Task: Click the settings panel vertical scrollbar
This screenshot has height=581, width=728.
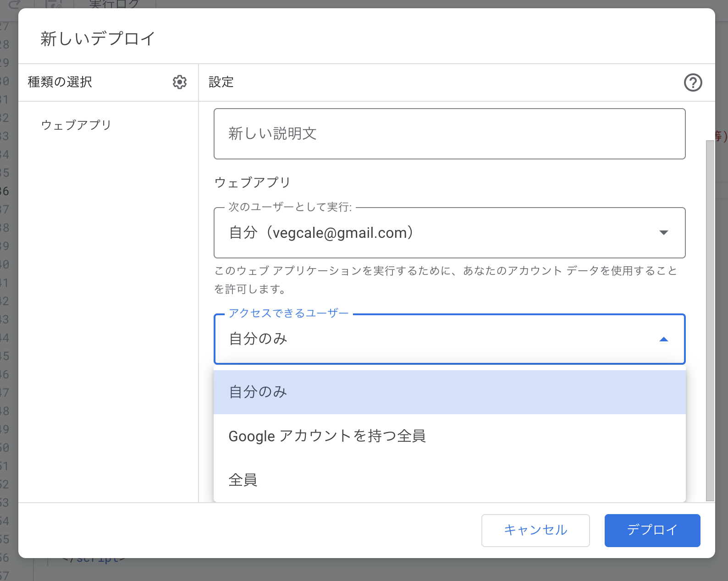Action: pyautogui.click(x=710, y=321)
